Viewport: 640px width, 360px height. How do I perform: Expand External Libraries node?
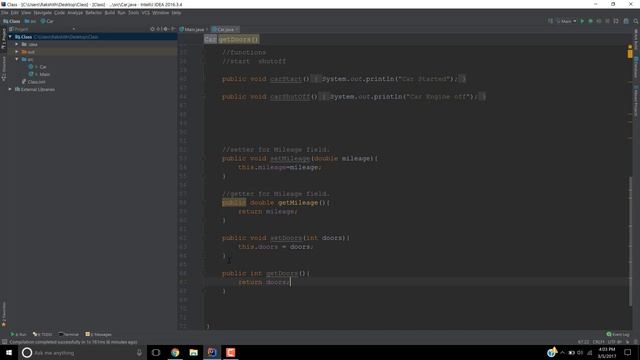pos(10,89)
